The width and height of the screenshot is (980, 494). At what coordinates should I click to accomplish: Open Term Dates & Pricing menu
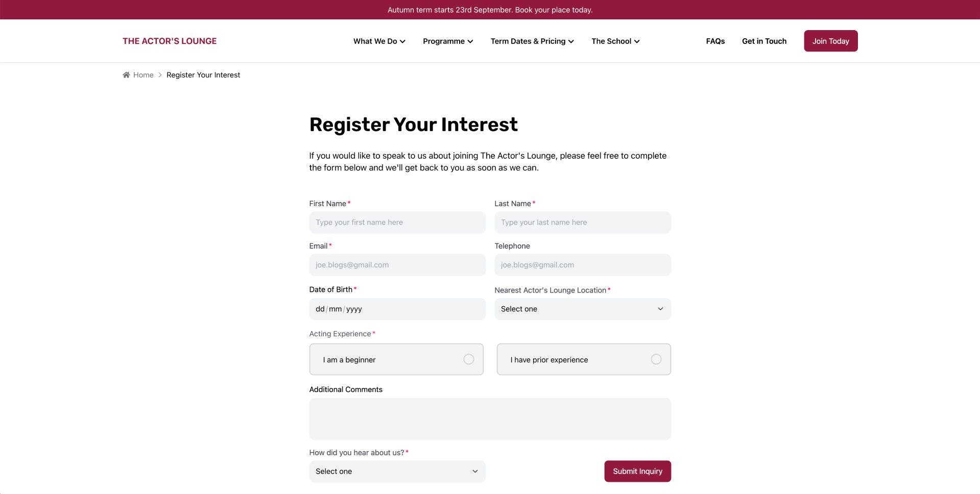(532, 41)
